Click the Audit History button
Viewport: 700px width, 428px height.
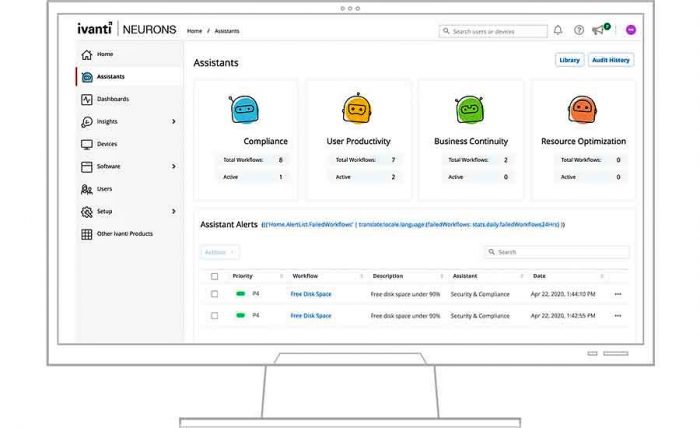click(x=611, y=60)
